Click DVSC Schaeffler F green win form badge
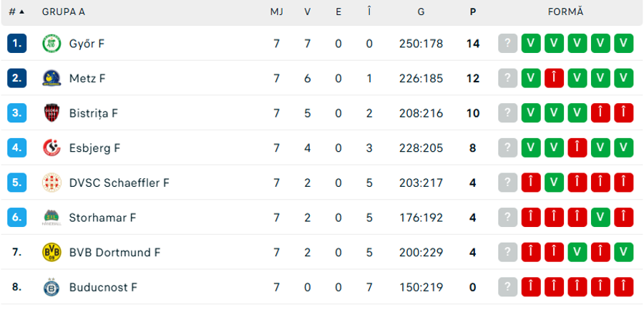The image size is (644, 310). tap(554, 183)
